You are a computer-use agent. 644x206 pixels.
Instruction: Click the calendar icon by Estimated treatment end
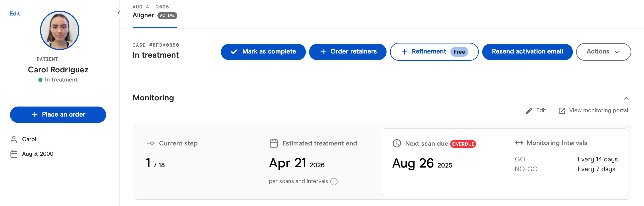274,143
